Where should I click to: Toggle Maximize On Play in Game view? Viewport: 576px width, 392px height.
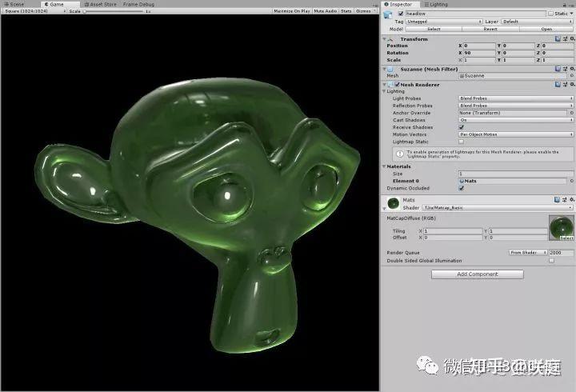click(292, 11)
